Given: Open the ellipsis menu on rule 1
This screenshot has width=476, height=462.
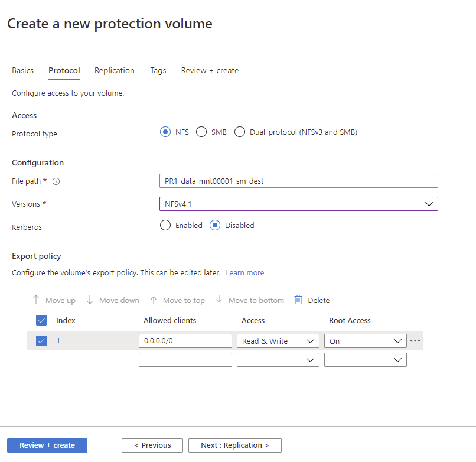Looking at the screenshot, I should pyautogui.click(x=415, y=341).
